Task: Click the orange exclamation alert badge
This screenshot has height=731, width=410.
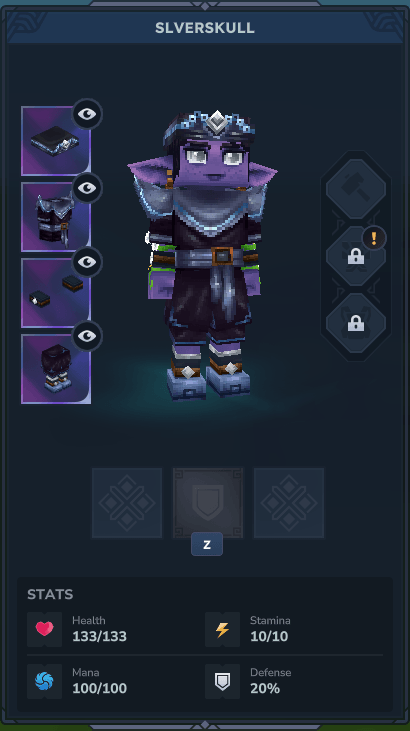Action: click(x=374, y=238)
